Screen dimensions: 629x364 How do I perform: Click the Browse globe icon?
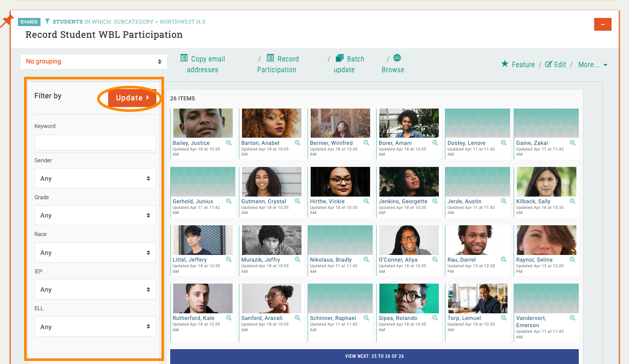397,58
